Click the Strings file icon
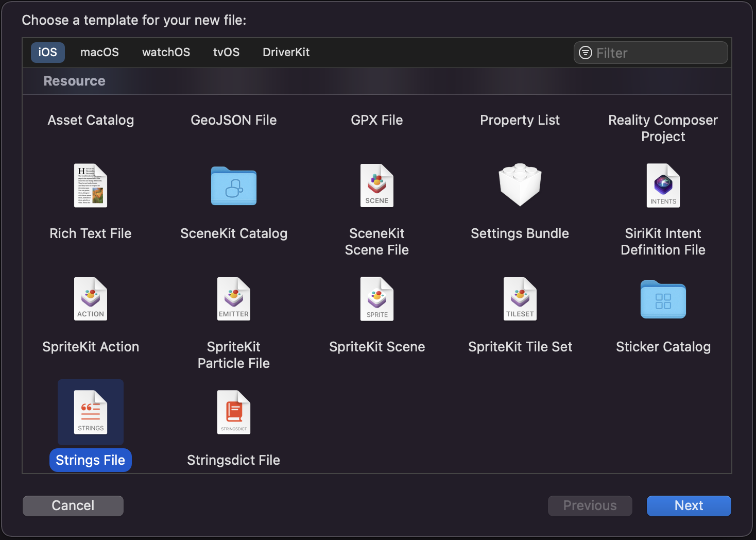756x540 pixels. (91, 412)
